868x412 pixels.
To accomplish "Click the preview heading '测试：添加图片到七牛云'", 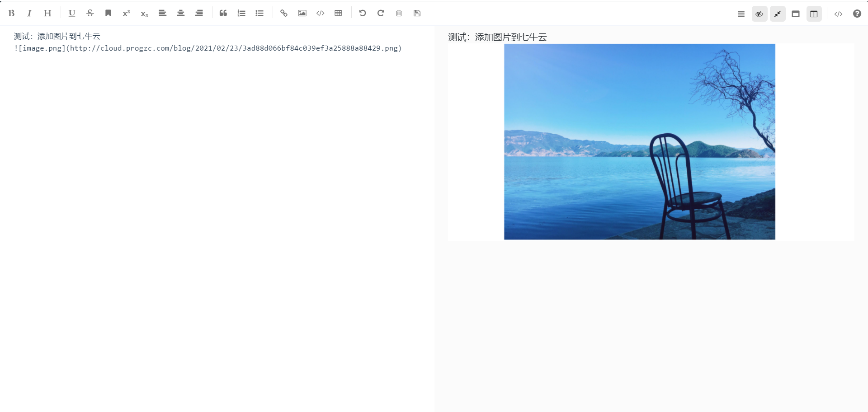I will click(x=497, y=37).
